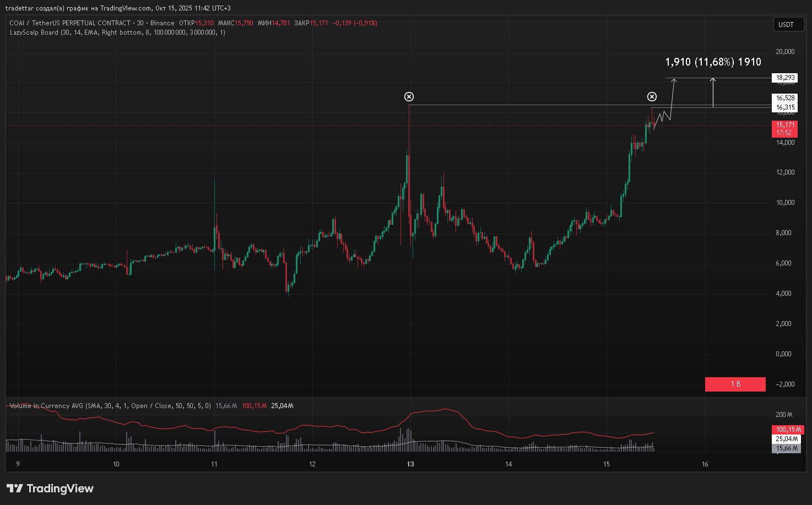Click the 20,000 price scale tick

[x=785, y=52]
